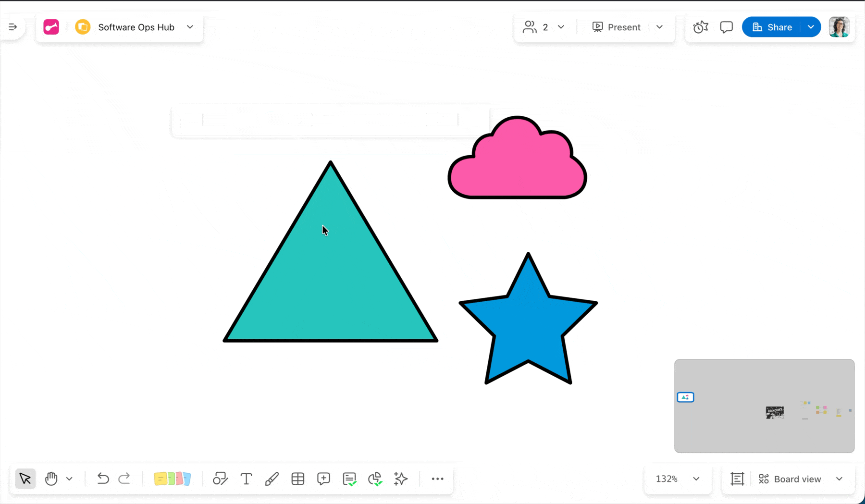Screen dimensions: 865x504
Task: Open the timer icon
Action: [701, 27]
